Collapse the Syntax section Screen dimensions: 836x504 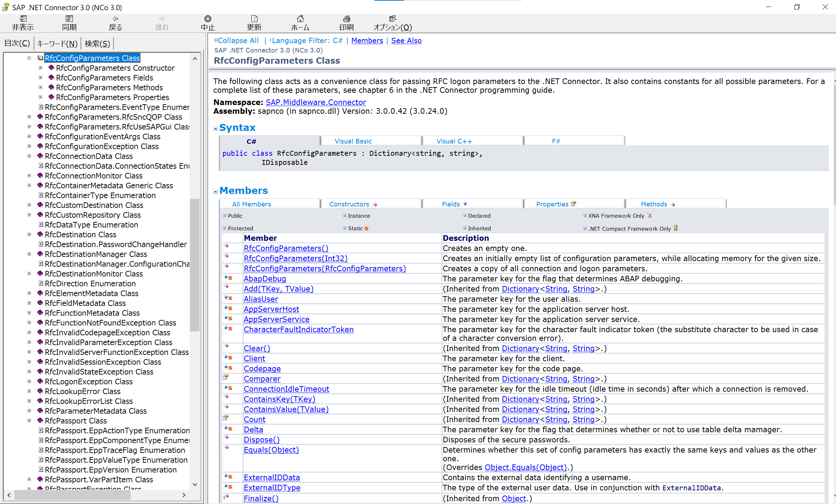coord(215,128)
